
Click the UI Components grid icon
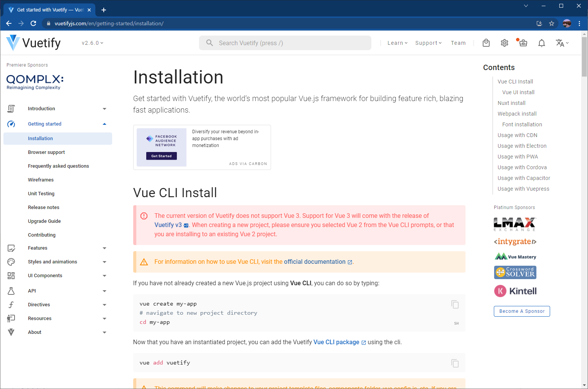coord(11,276)
